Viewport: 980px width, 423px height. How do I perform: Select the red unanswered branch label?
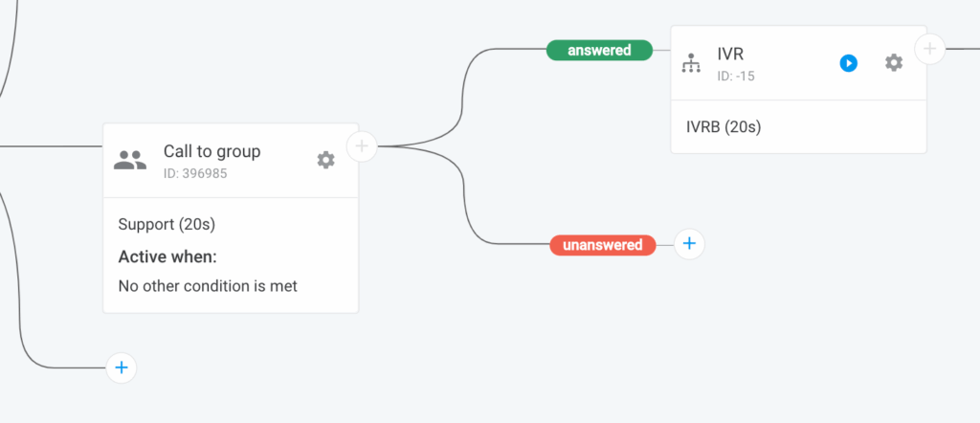pos(603,245)
